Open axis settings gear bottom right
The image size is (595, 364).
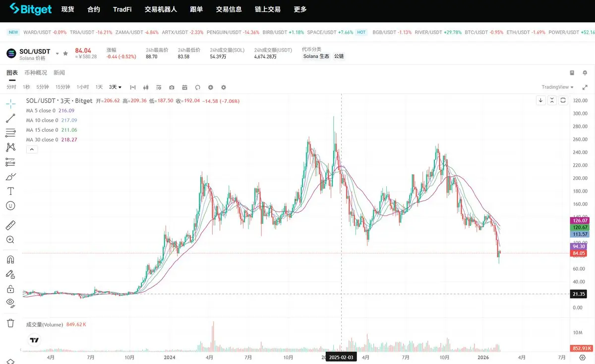click(583, 358)
